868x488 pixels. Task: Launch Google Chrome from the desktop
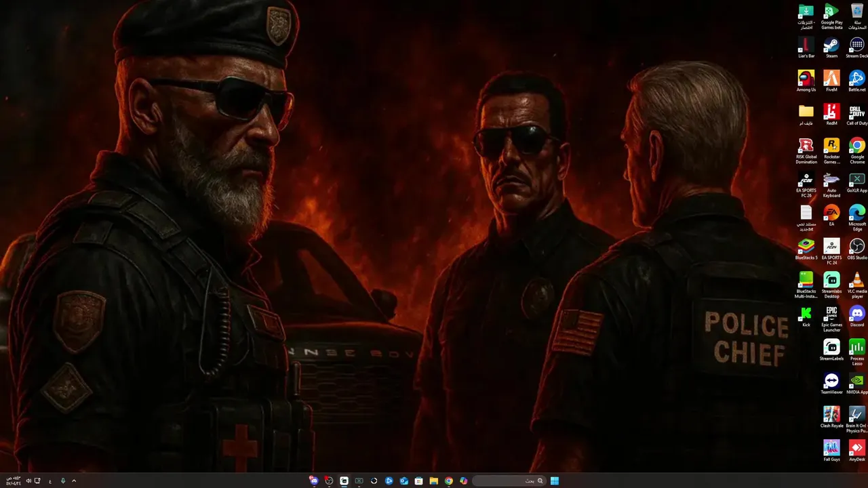857,151
